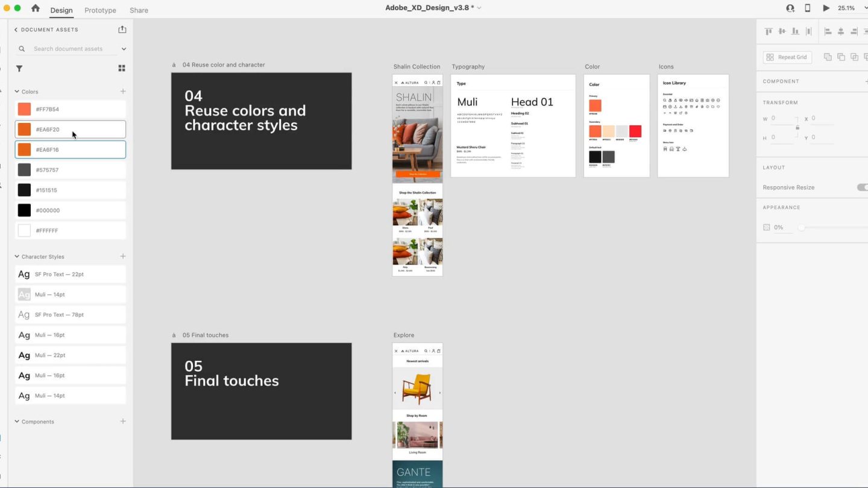Align selection to right edge

pos(854,31)
